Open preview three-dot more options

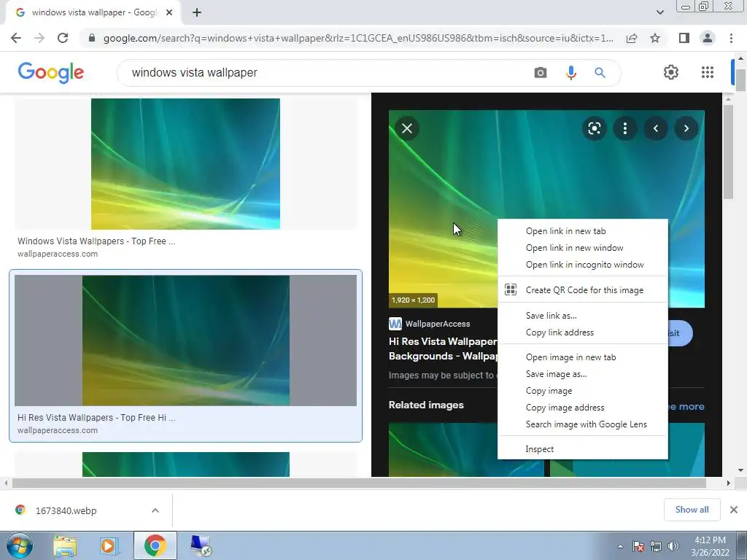pos(625,128)
